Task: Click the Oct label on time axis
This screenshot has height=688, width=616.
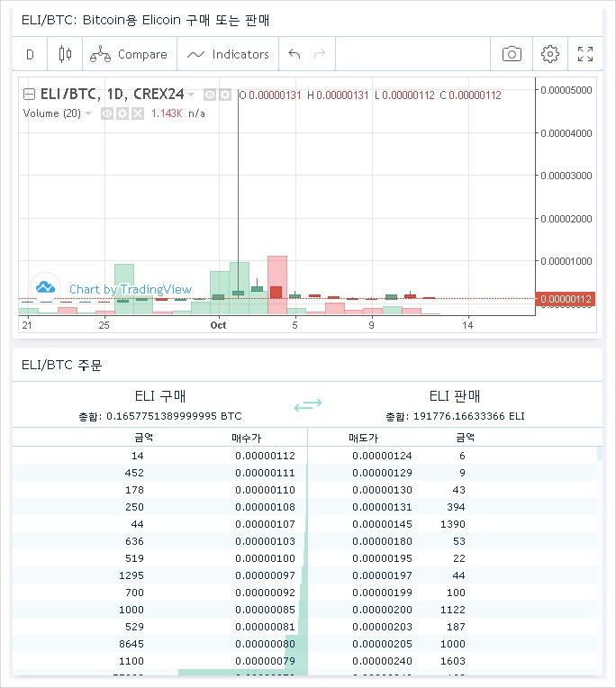Action: (x=218, y=325)
